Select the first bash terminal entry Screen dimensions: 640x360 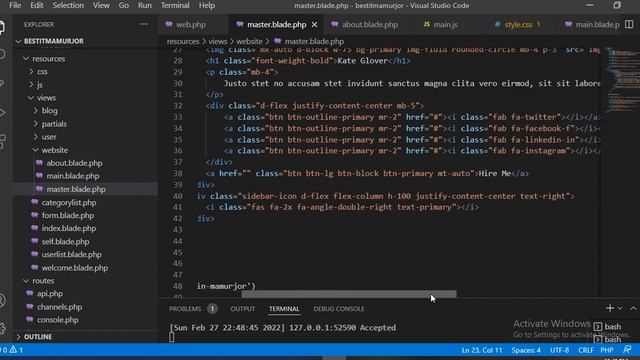click(608, 327)
